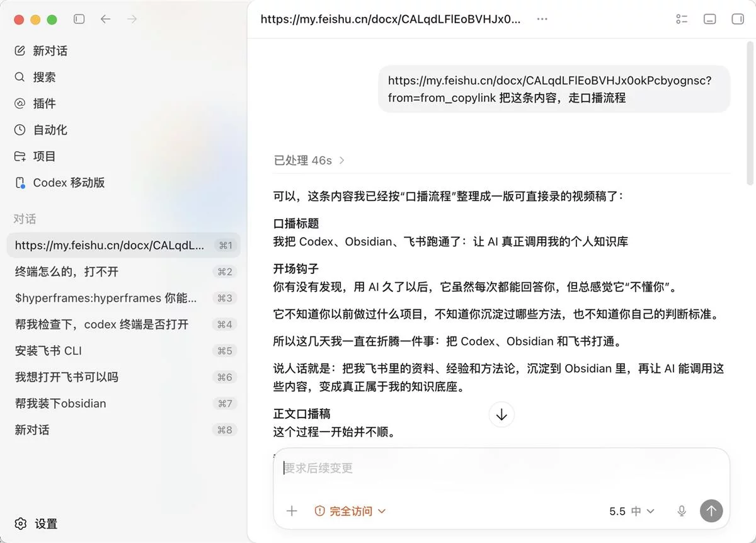
Task: Click the ⌘1 shortcut badge
Action: tap(226, 246)
